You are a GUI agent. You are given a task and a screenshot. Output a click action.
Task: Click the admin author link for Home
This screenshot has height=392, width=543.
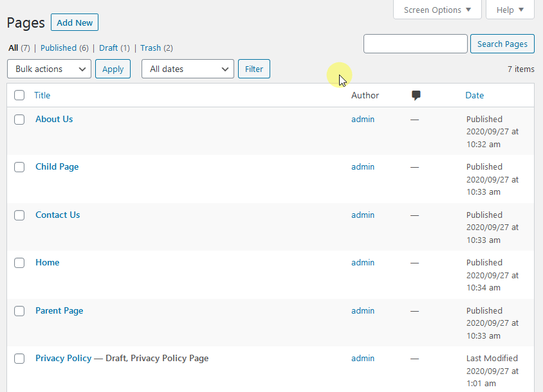click(363, 262)
